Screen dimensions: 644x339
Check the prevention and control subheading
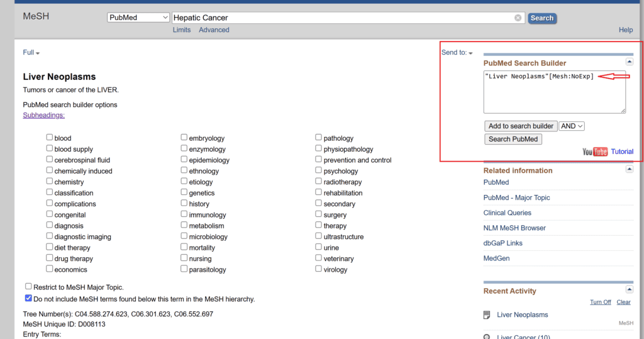(x=318, y=159)
